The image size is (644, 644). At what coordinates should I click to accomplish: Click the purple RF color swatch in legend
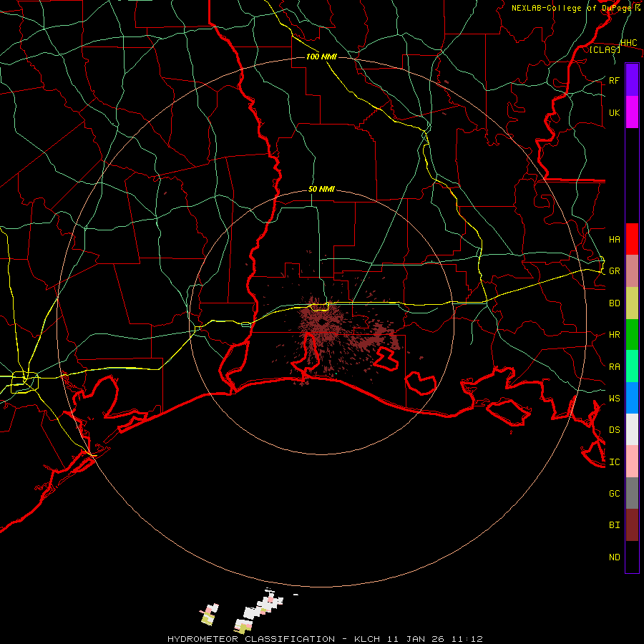(632, 80)
